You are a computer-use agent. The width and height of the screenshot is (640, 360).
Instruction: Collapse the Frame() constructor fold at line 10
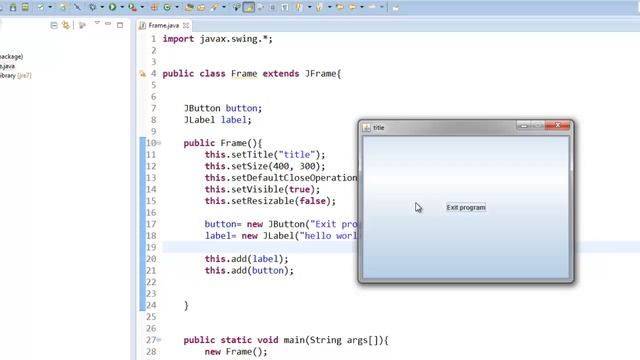click(159, 143)
